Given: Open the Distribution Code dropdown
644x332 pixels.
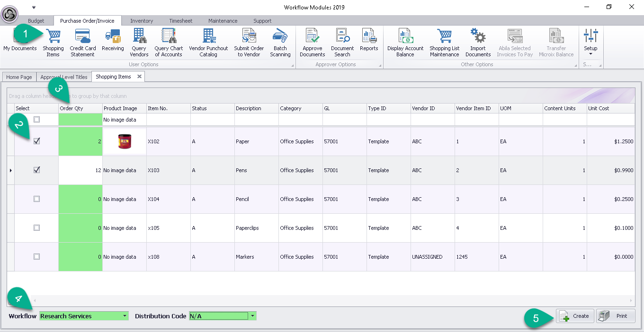Looking at the screenshot, I should pyautogui.click(x=253, y=316).
